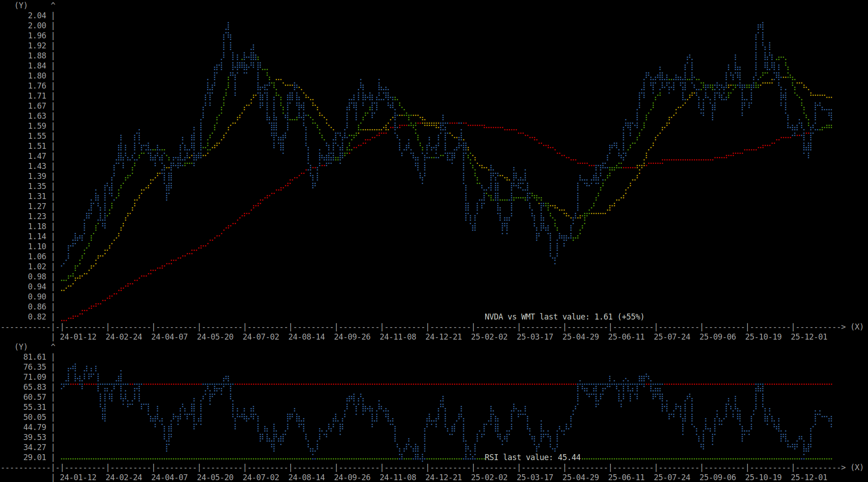The height and width of the screenshot is (482, 868).
Task: Click the 1.39 y-axis value
Action: [37, 176]
